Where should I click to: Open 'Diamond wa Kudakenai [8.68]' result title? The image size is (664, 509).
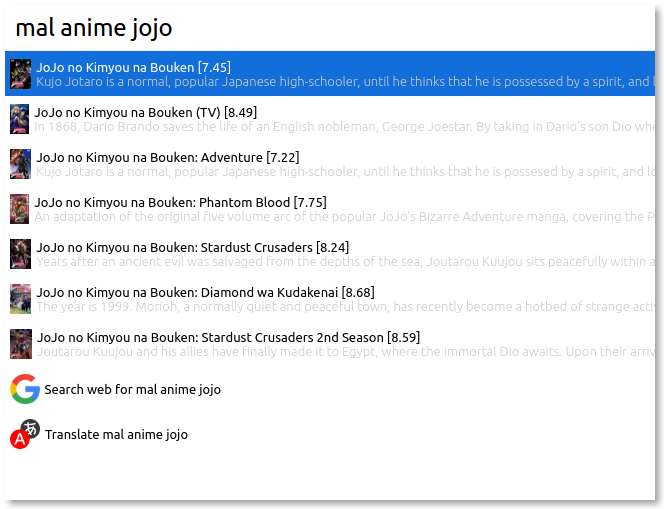tap(205, 292)
